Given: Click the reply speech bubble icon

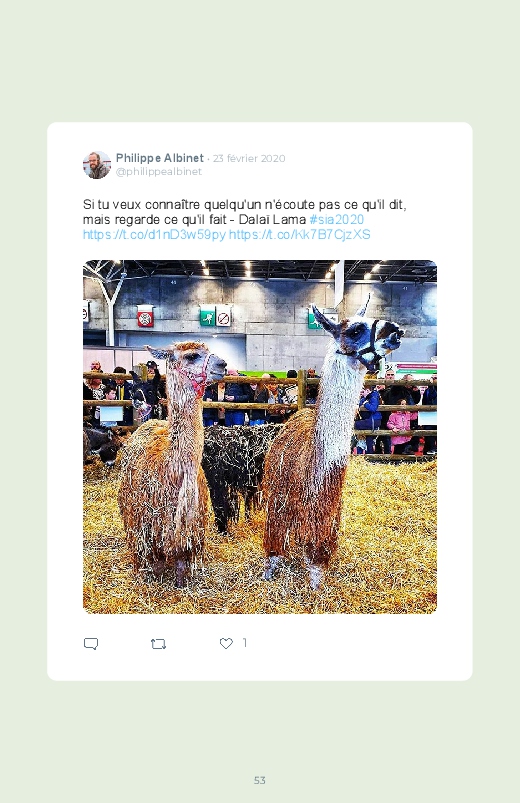Looking at the screenshot, I should click(x=91, y=644).
